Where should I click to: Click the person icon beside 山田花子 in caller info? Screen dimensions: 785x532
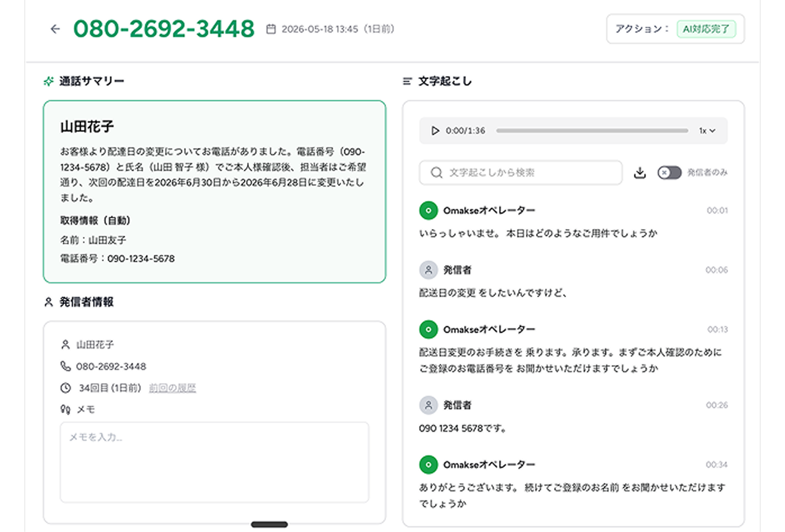click(x=65, y=345)
